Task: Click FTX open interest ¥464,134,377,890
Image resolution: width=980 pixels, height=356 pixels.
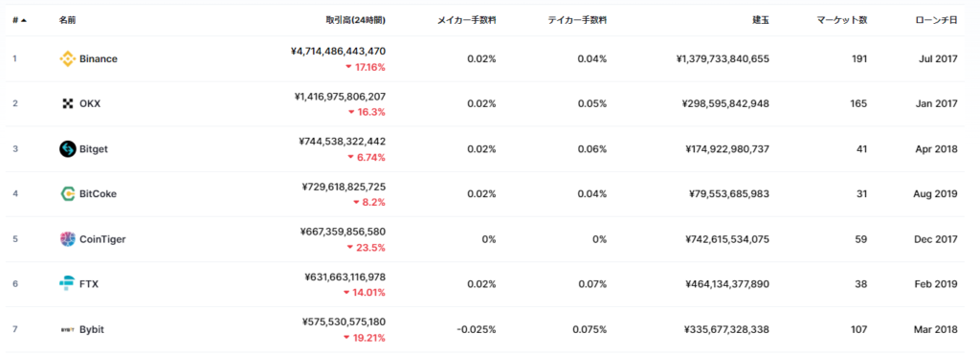Action: coord(727,284)
